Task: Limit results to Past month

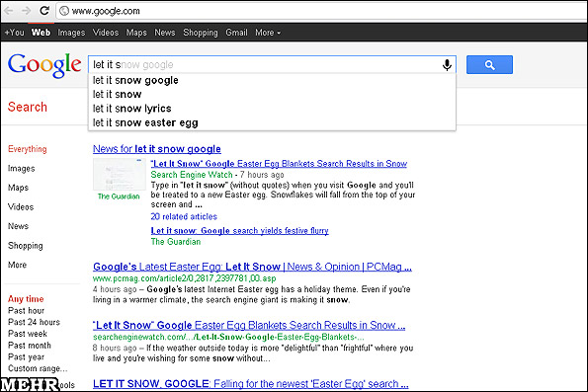Action: [x=30, y=346]
